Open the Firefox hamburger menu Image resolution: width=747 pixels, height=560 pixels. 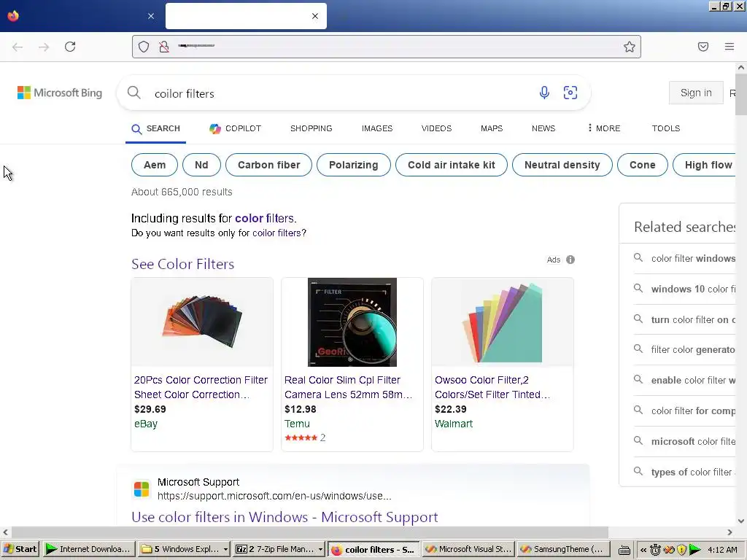click(x=729, y=47)
